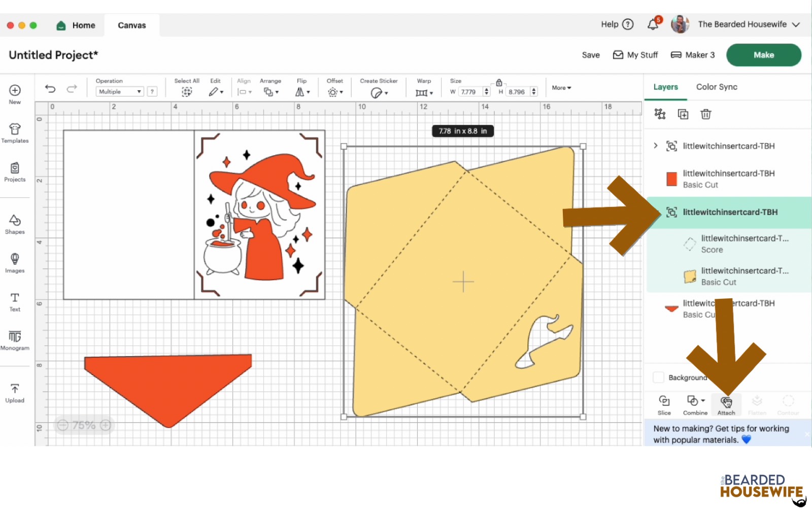Group selected layers icon in Layers panel
The height and width of the screenshot is (516, 812).
(x=660, y=114)
